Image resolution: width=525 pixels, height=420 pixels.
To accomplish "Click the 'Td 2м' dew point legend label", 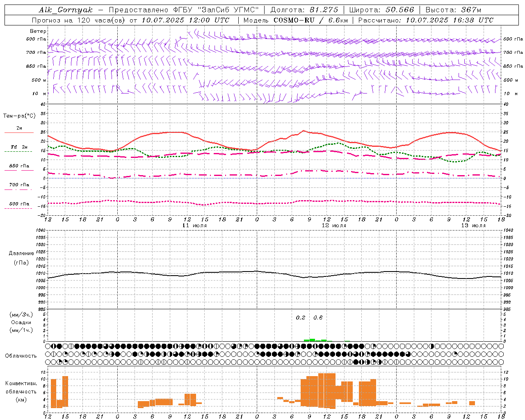I will point(19,147).
